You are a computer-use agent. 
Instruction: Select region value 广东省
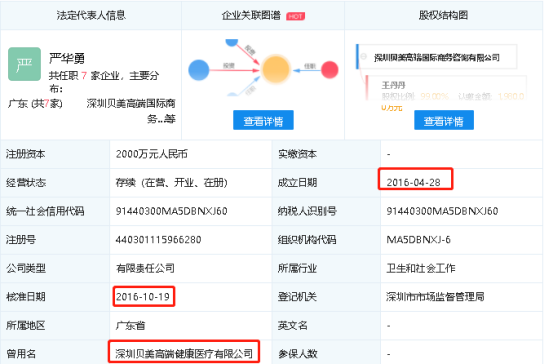pyautogui.click(x=130, y=325)
